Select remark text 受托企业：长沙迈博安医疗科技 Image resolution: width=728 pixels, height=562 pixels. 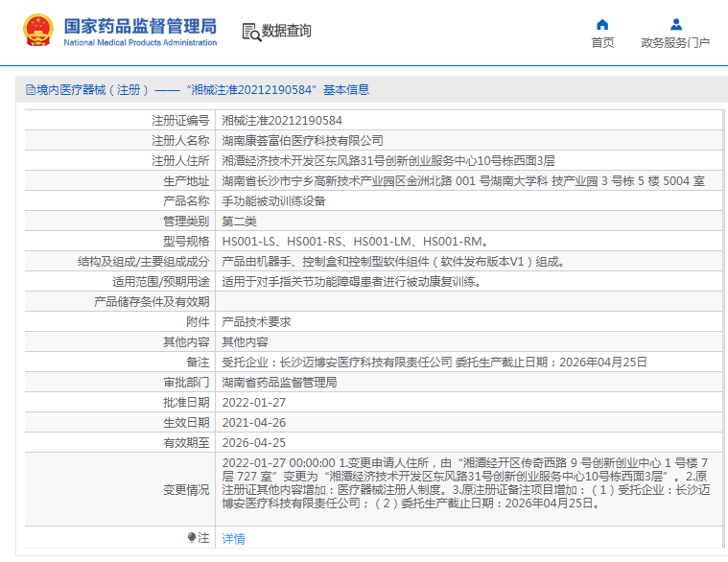(434, 363)
